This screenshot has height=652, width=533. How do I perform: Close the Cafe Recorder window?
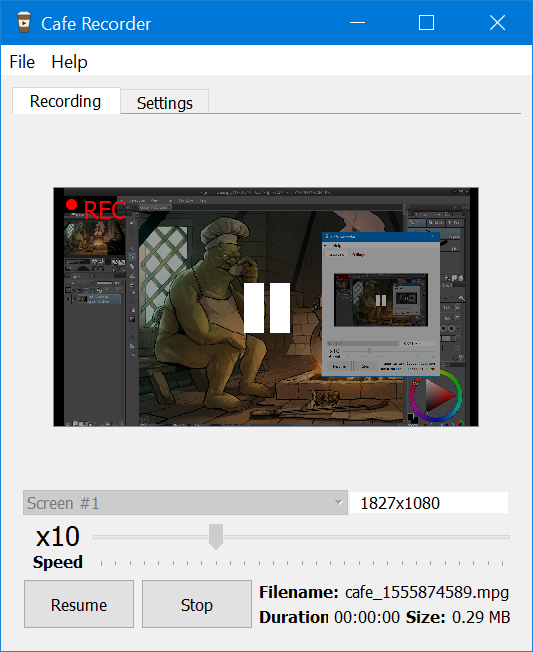coord(497,22)
